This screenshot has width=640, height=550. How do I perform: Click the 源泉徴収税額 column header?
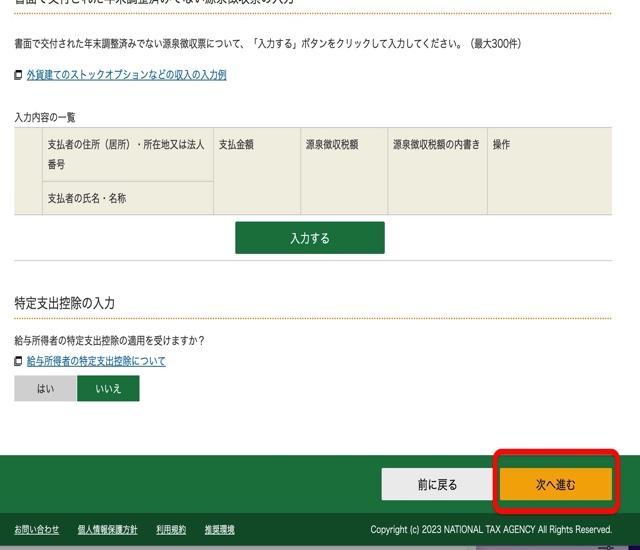[331, 145]
